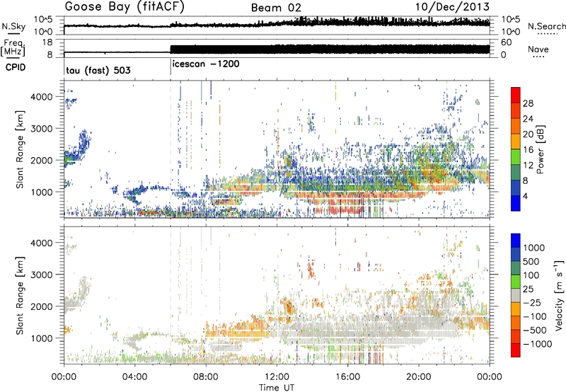The height and width of the screenshot is (392, 566).
Task: Click the '20:00' time axis label
Action: coord(419,377)
